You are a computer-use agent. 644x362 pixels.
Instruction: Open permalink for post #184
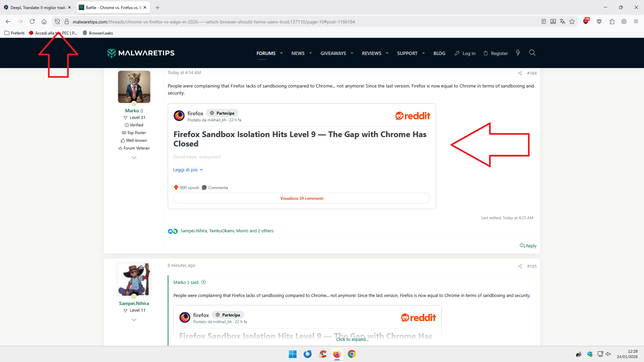click(x=532, y=73)
